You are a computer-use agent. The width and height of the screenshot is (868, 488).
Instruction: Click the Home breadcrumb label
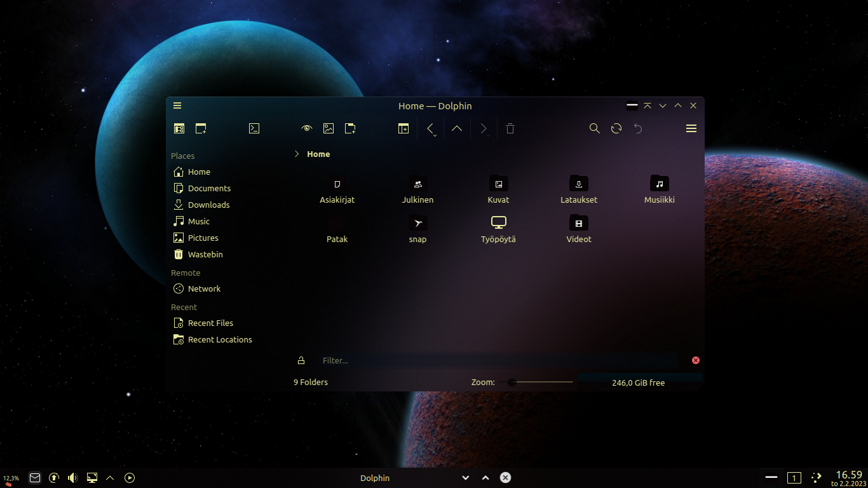(318, 154)
